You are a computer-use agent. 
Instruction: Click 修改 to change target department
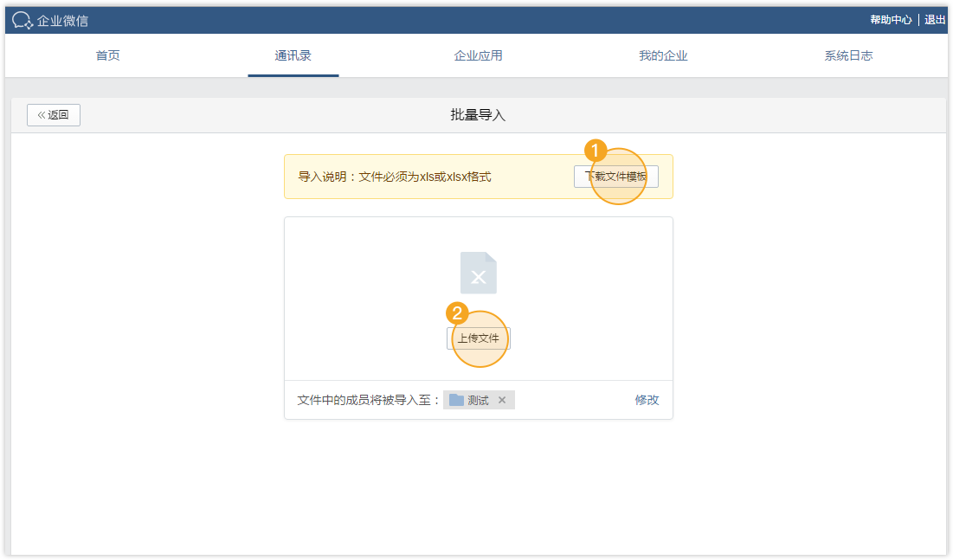point(647,400)
